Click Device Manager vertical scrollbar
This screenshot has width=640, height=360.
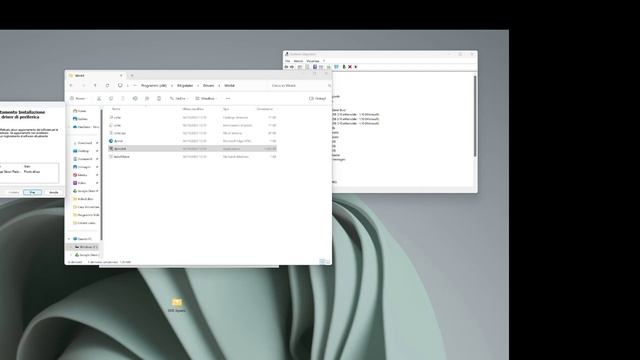coord(475,116)
